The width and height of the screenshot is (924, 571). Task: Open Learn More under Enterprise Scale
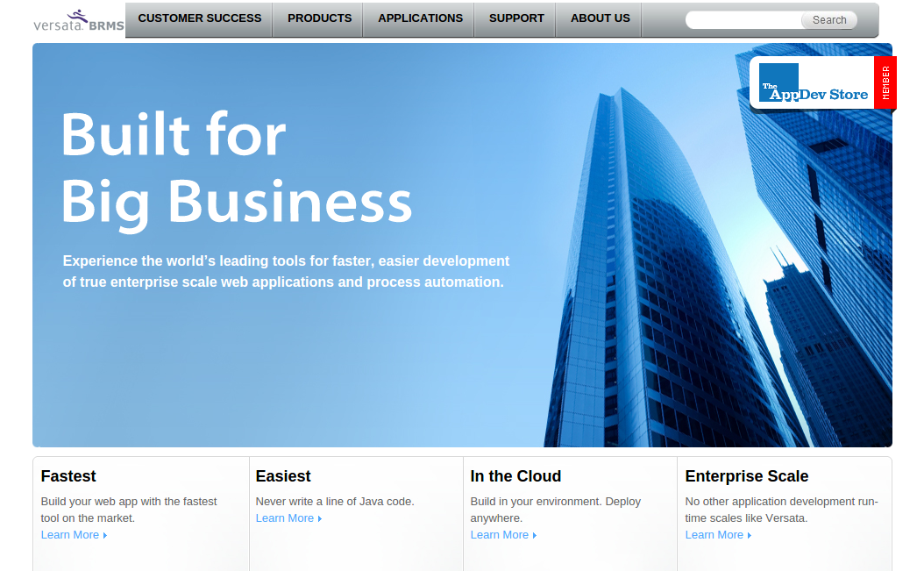(x=714, y=535)
